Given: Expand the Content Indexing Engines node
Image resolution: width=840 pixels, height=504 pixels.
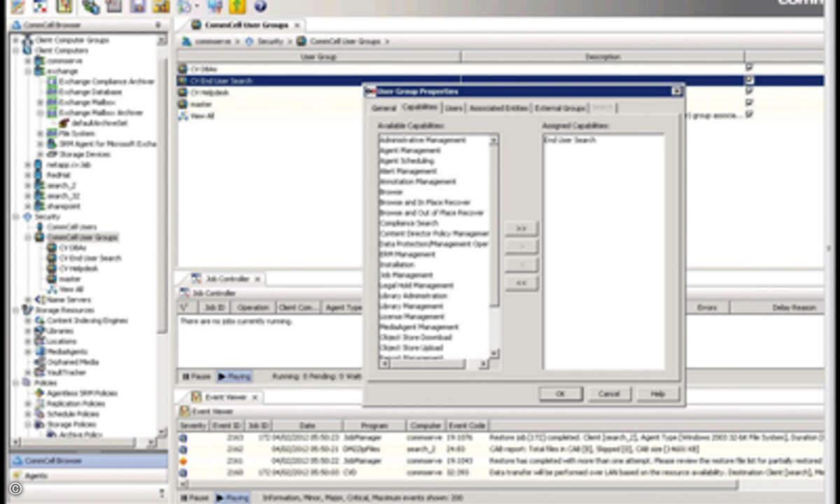Looking at the screenshot, I should pos(29,321).
